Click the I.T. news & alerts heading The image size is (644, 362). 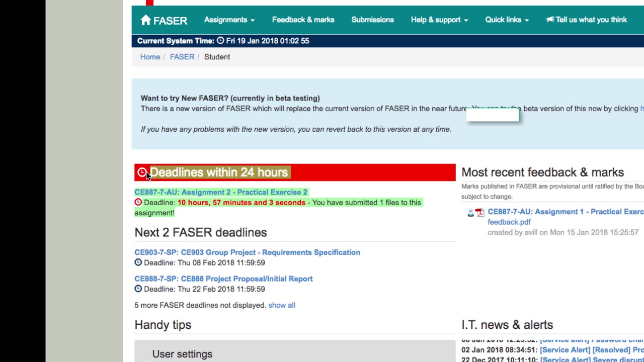point(507,325)
